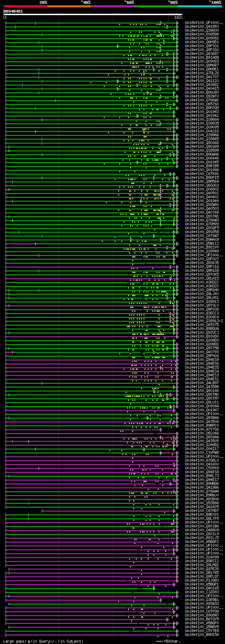Select hit label UniRef100_Q9C669
This screenshot has height=644, width=225.
pos(202,147)
